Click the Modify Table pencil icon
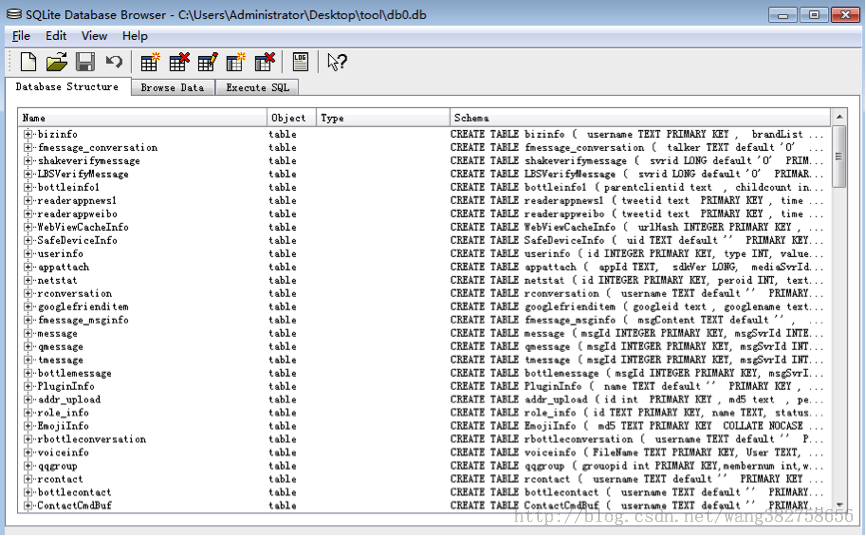 click(x=208, y=62)
